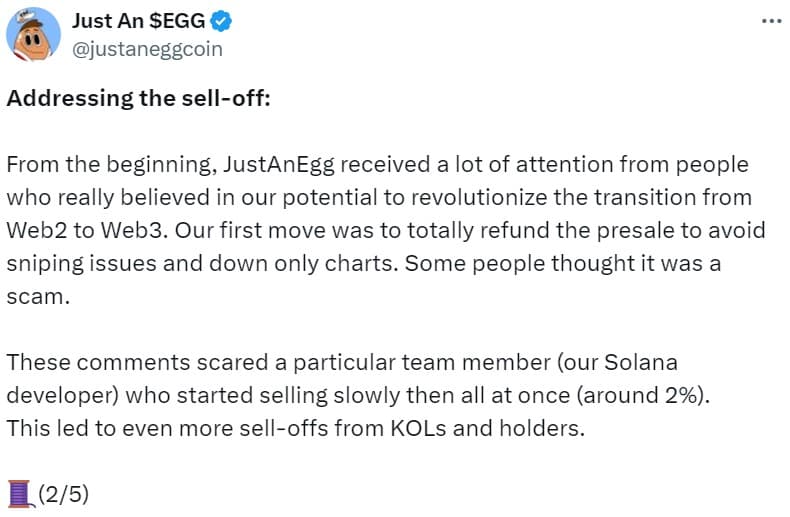Screen dimensions: 790x517
Task: Open the three-dot more options menu
Action: (770, 20)
